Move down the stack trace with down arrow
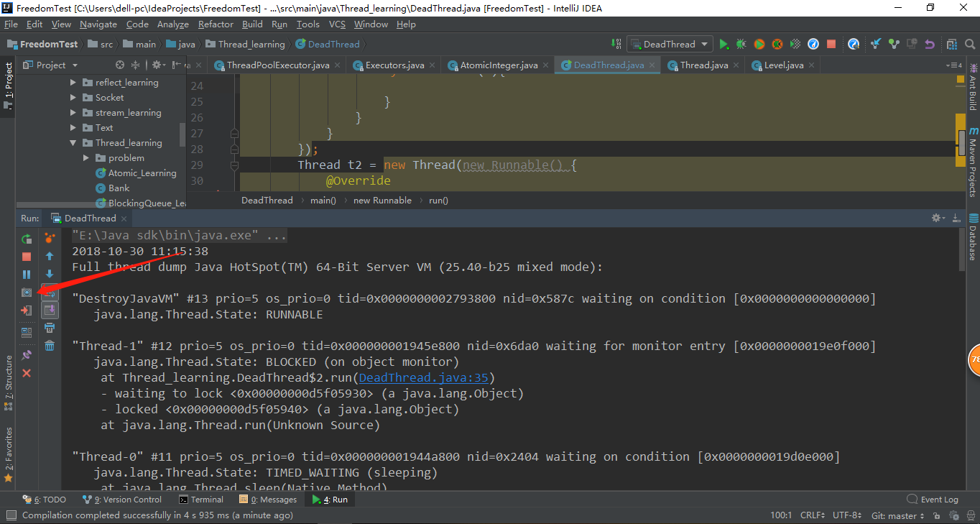 pyautogui.click(x=50, y=274)
